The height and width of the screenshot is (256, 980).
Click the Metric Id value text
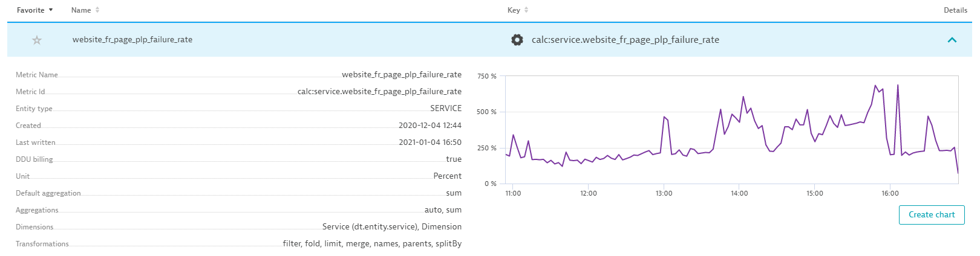(379, 92)
